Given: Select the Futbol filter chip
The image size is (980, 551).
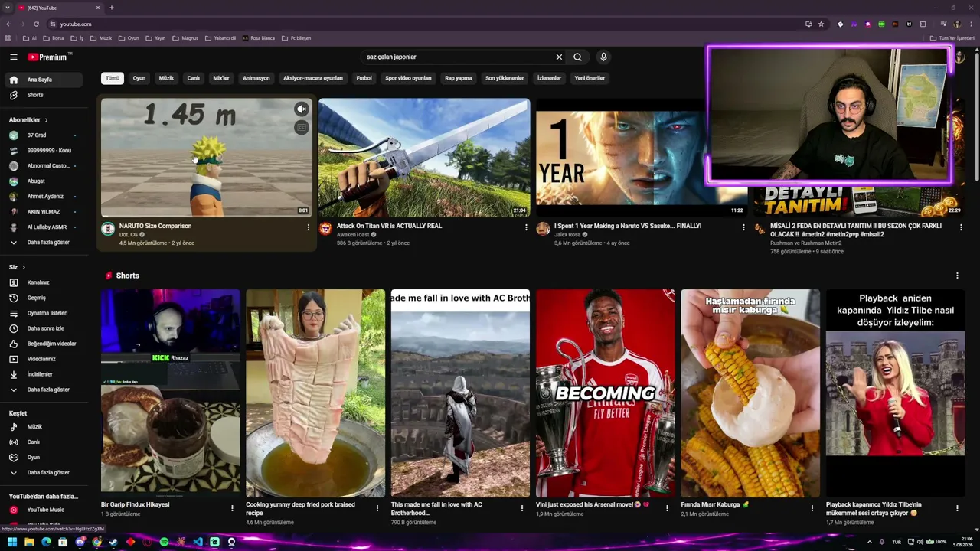Looking at the screenshot, I should tap(364, 78).
